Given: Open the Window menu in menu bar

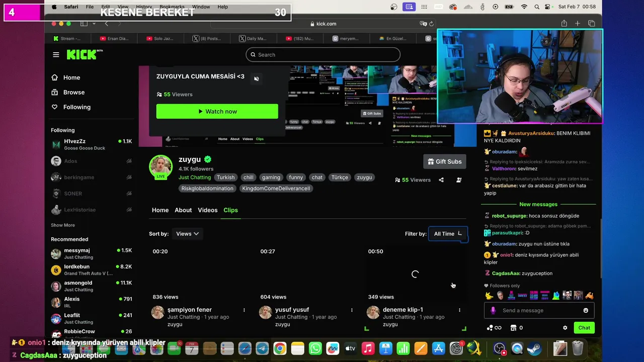Looking at the screenshot, I should 201,7.
